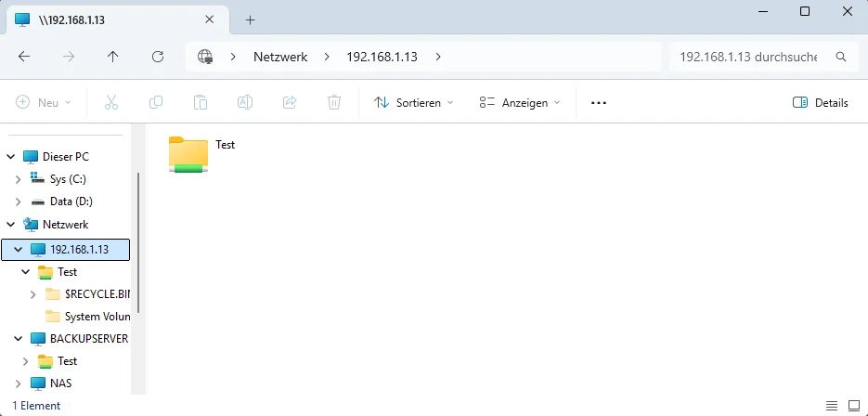Screen dimensions: 868x416
Task: Select 192.168.1.13 in navigation tree
Action: (x=65, y=249)
